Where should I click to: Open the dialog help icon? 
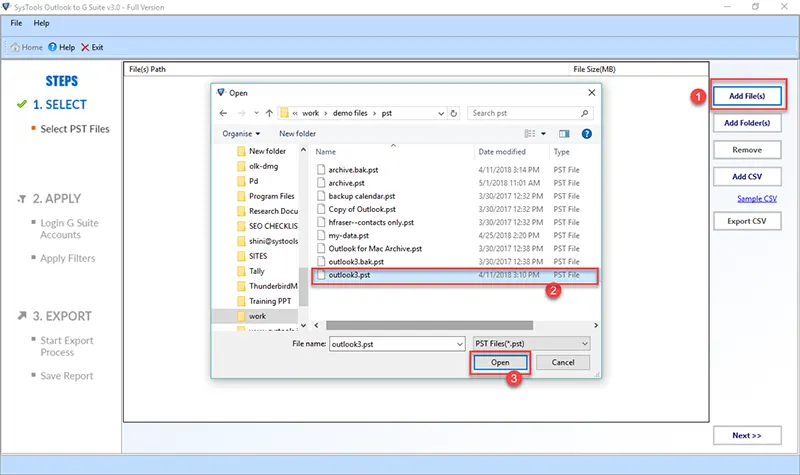pos(587,134)
